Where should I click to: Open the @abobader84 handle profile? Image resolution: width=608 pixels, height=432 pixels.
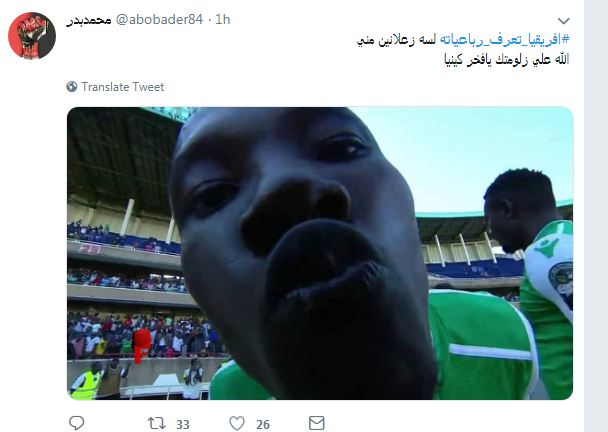pos(159,19)
